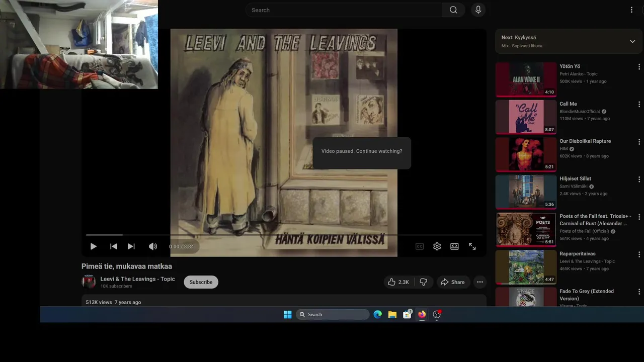Share this video
The height and width of the screenshot is (362, 644).
click(453, 282)
